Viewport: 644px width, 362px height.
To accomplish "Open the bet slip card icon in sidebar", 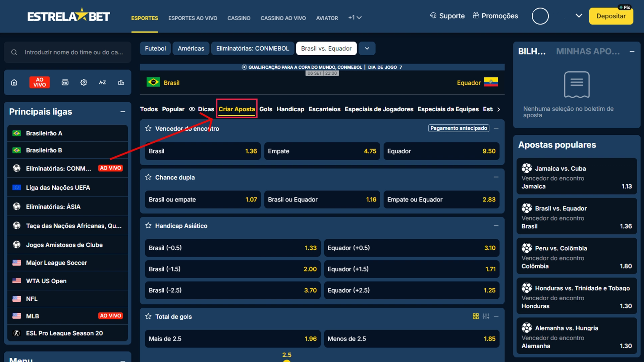I will [65, 82].
